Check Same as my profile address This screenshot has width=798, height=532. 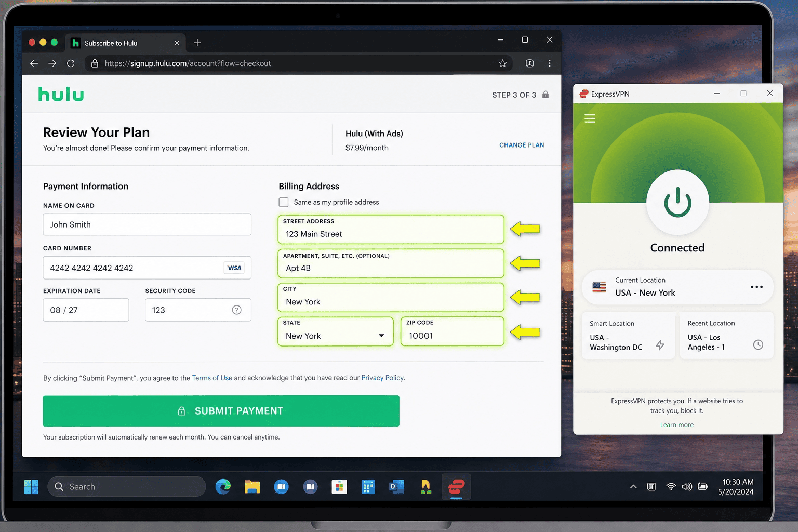[284, 202]
